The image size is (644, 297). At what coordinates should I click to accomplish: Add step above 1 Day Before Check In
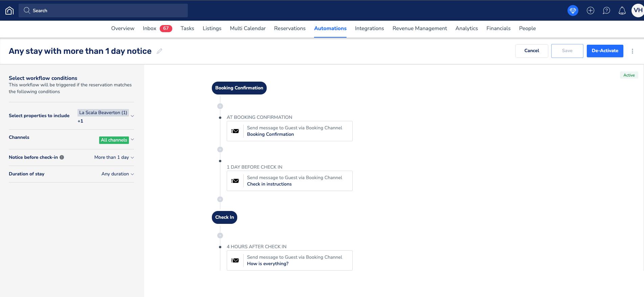(x=220, y=149)
